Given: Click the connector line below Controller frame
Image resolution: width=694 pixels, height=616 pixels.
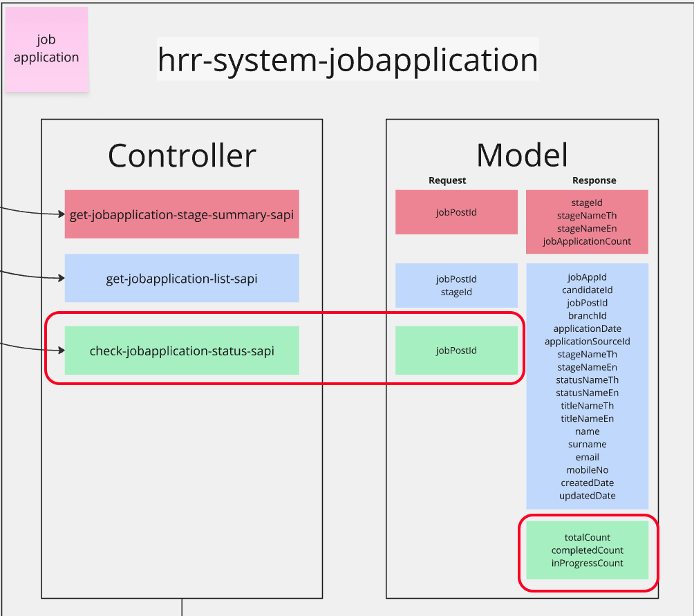Looking at the screenshot, I should click(x=182, y=607).
